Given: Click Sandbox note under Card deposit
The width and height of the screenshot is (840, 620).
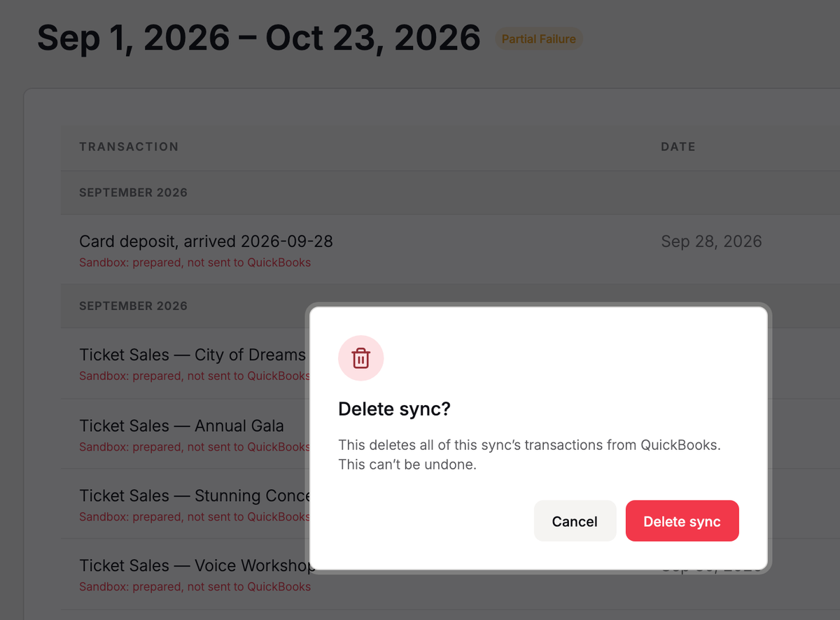Looking at the screenshot, I should click(195, 263).
